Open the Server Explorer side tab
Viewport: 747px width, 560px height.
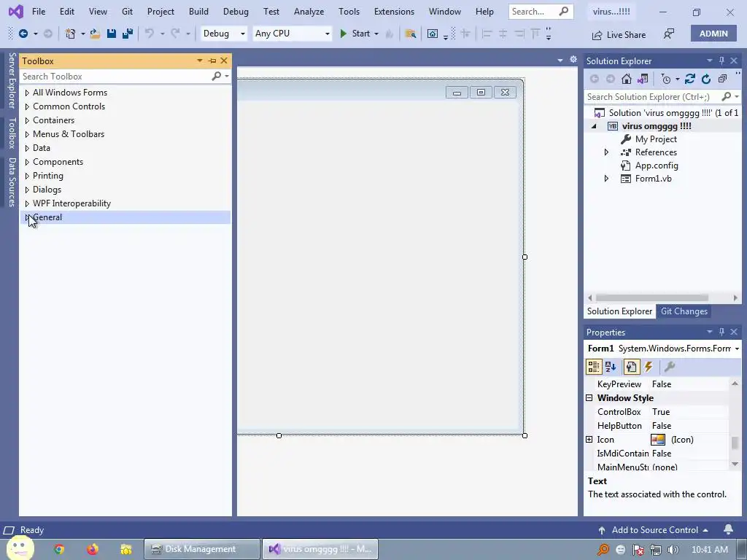[x=12, y=80]
